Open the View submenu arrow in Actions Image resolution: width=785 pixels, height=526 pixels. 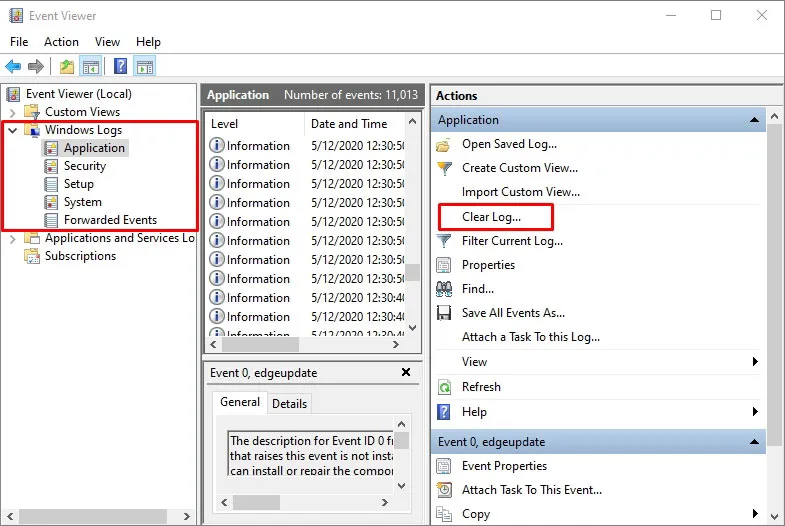coord(755,362)
